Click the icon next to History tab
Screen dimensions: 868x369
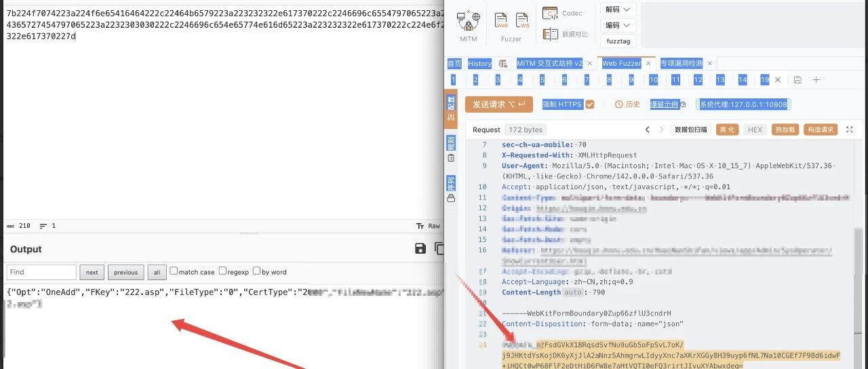(x=502, y=63)
